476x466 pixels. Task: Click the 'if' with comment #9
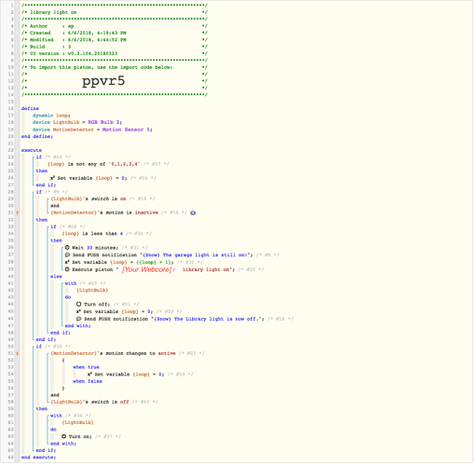pos(38,193)
